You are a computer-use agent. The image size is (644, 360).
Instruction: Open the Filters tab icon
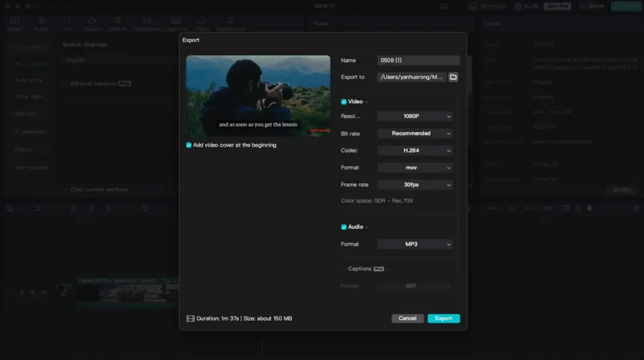pos(202,21)
